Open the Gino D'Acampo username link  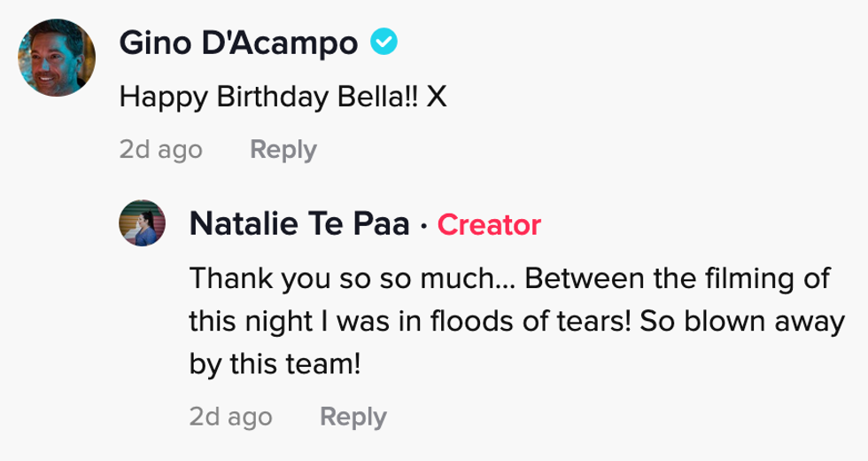point(238,42)
